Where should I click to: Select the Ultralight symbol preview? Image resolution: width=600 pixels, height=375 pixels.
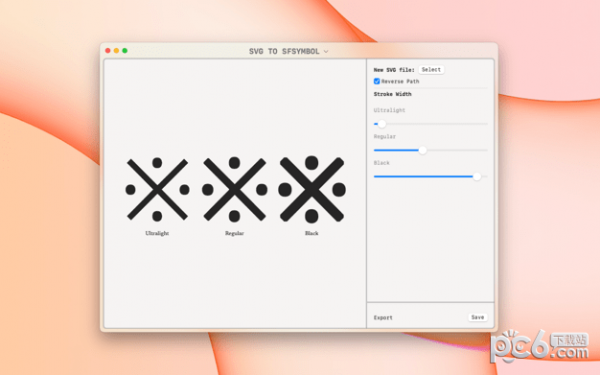pyautogui.click(x=157, y=189)
